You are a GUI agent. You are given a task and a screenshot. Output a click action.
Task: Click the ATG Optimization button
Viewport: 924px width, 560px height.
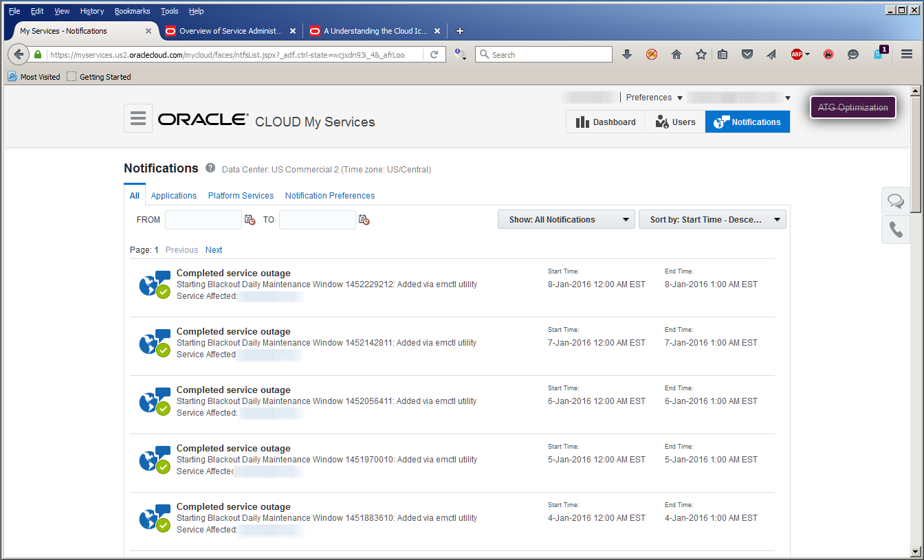coord(853,107)
